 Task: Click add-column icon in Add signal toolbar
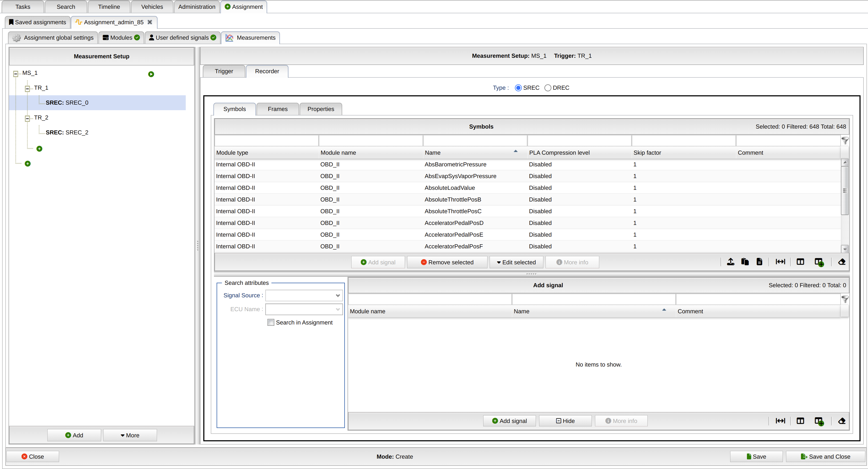pyautogui.click(x=819, y=421)
